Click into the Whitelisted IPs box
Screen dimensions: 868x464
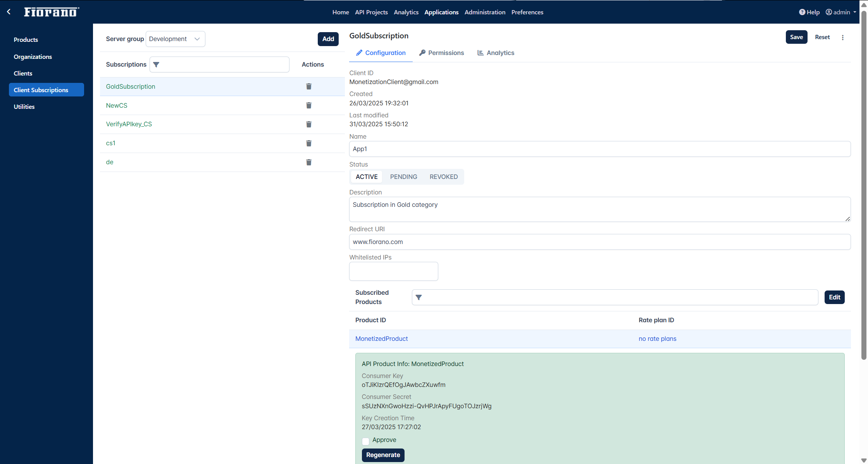[394, 272]
